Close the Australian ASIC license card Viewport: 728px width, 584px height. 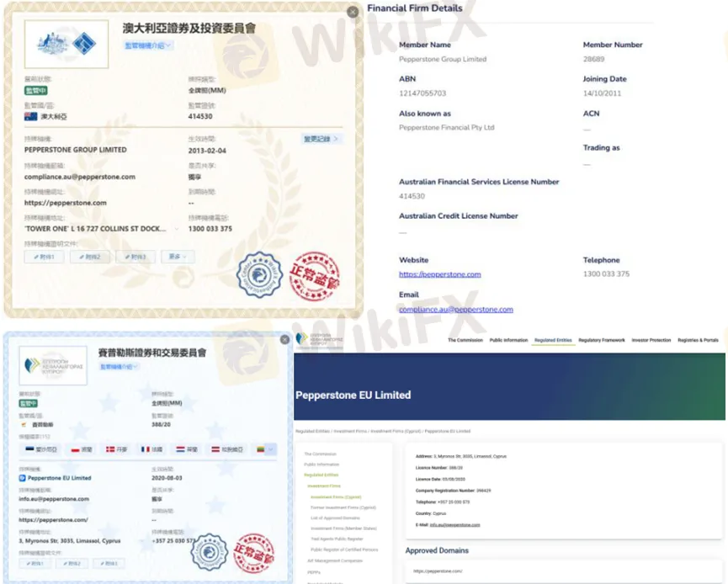[x=353, y=12]
